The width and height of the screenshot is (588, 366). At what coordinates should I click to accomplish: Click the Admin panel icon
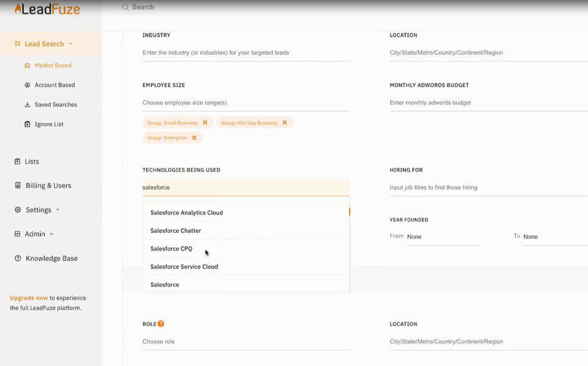17,234
